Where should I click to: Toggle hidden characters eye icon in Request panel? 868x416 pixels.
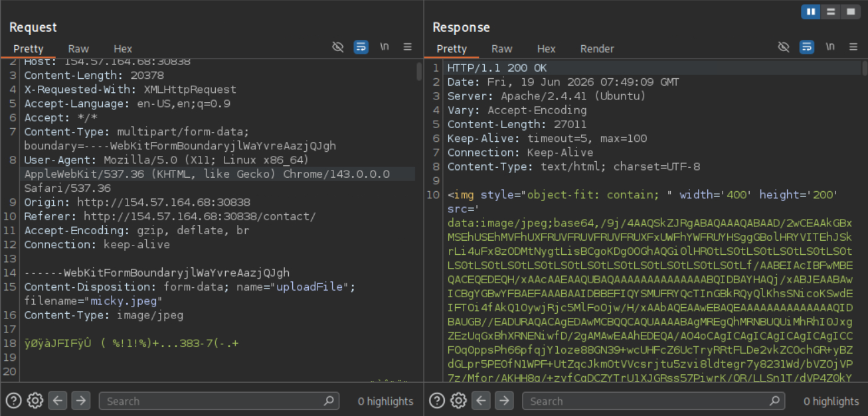coord(338,47)
